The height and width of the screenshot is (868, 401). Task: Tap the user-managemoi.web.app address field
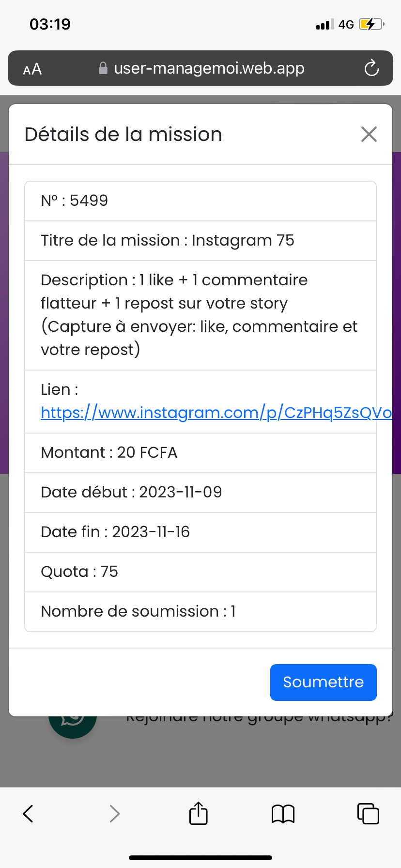coord(209,68)
